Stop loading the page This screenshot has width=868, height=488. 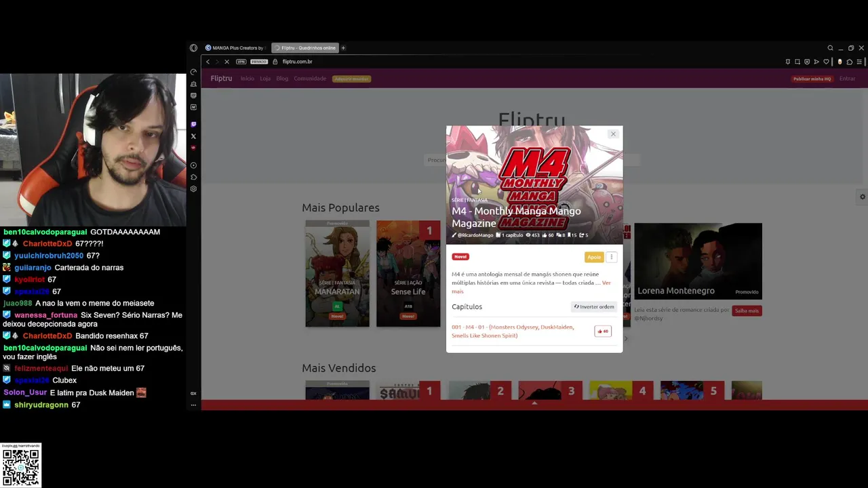pyautogui.click(x=226, y=62)
